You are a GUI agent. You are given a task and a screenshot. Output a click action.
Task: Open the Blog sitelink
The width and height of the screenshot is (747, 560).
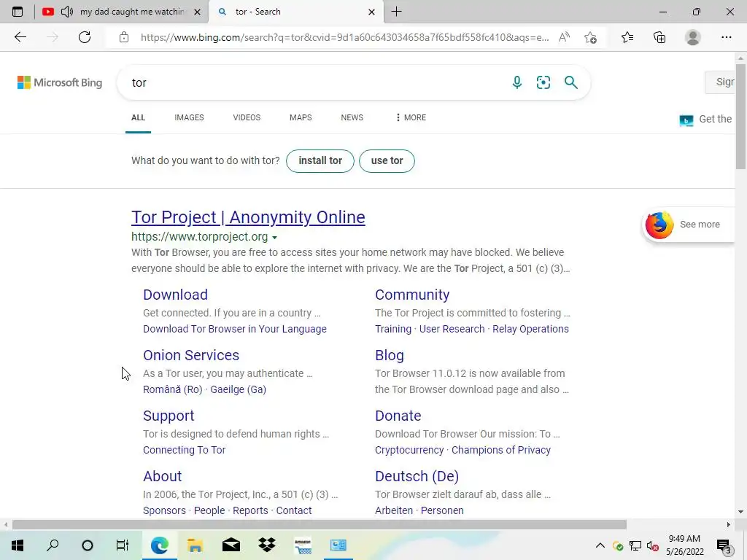390,355
